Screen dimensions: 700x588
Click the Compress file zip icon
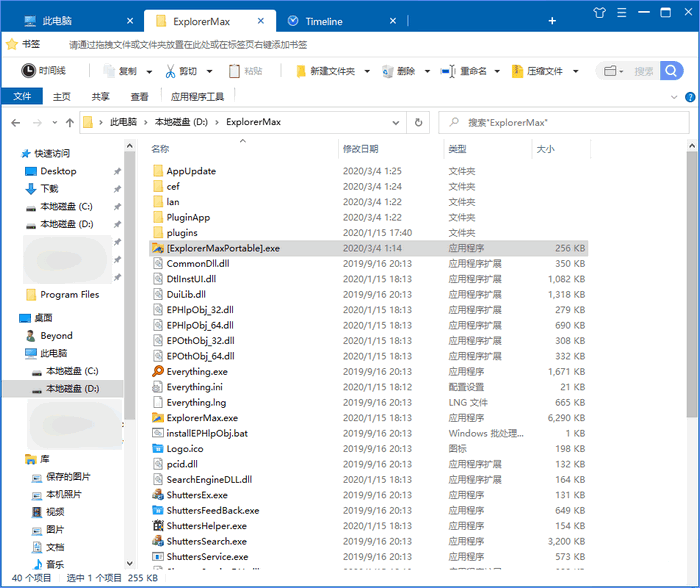(517, 71)
